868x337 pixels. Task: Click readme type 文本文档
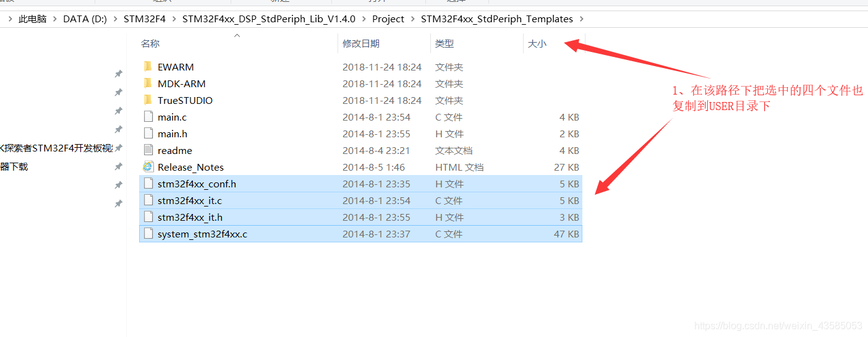pyautogui.click(x=454, y=150)
